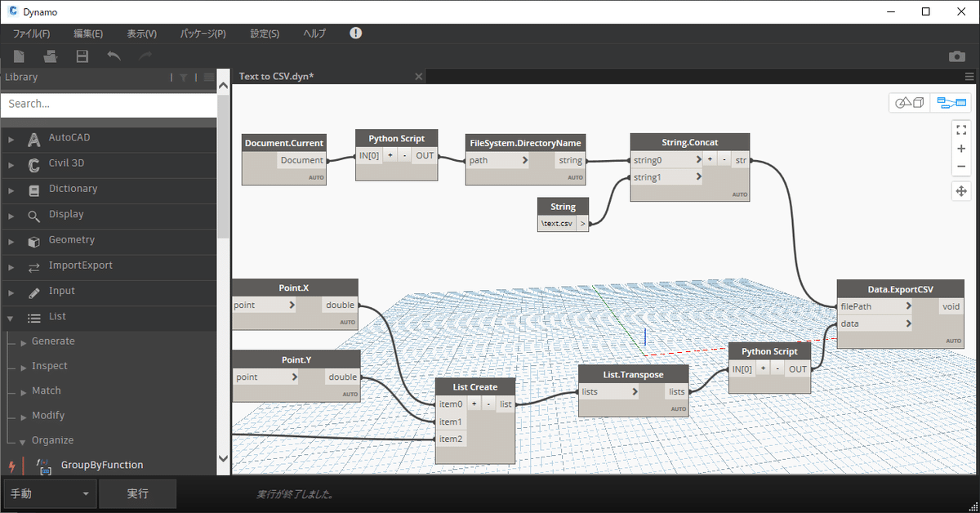Screen dimensions: 980x513
Task: Remove an item port on List Create
Action: [488, 404]
